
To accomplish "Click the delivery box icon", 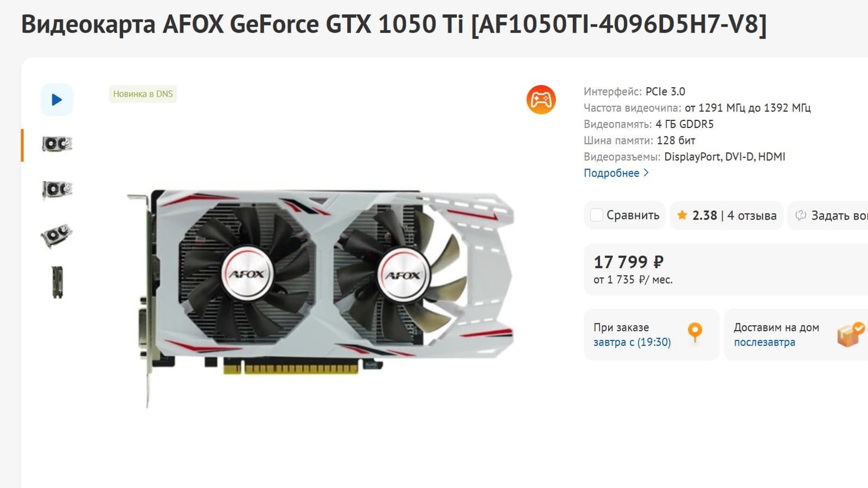I will pyautogui.click(x=850, y=334).
